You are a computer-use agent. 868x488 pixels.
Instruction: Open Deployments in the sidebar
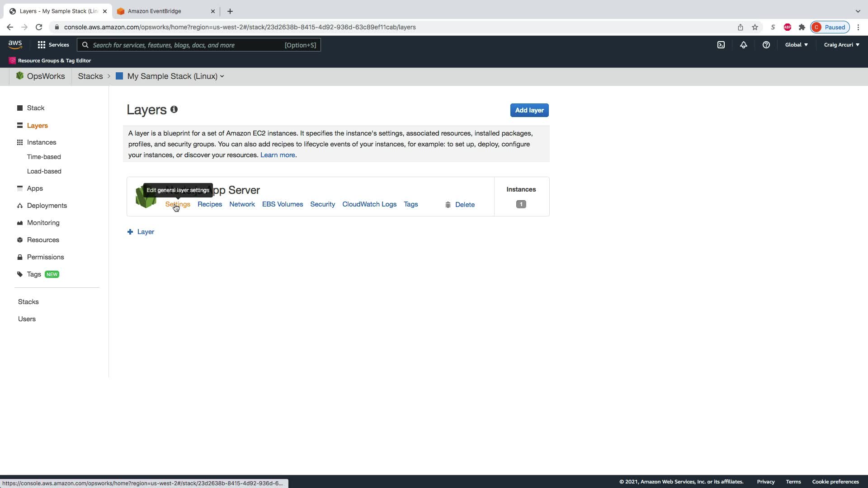pos(47,206)
